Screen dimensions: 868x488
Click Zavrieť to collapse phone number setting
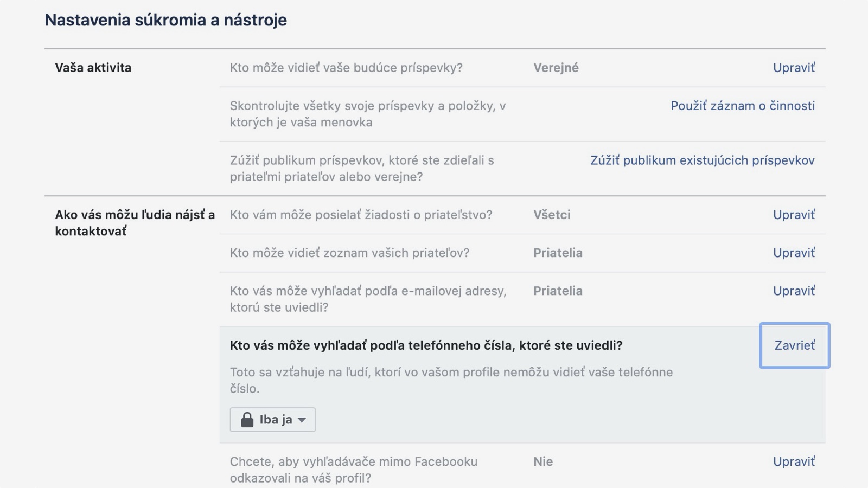pyautogui.click(x=794, y=345)
